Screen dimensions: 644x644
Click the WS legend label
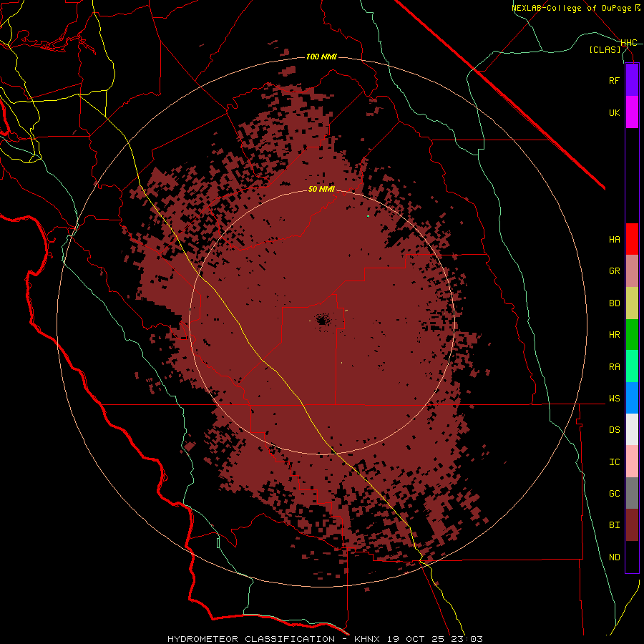click(614, 399)
